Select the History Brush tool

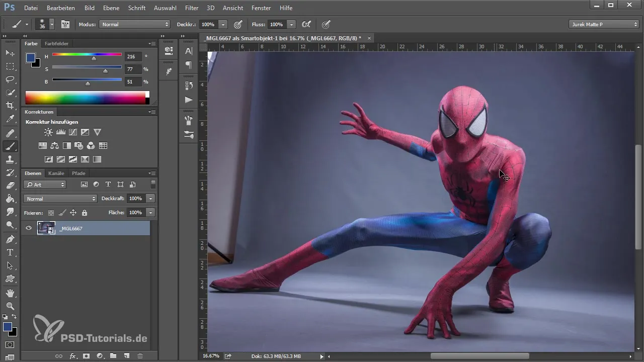tap(10, 172)
